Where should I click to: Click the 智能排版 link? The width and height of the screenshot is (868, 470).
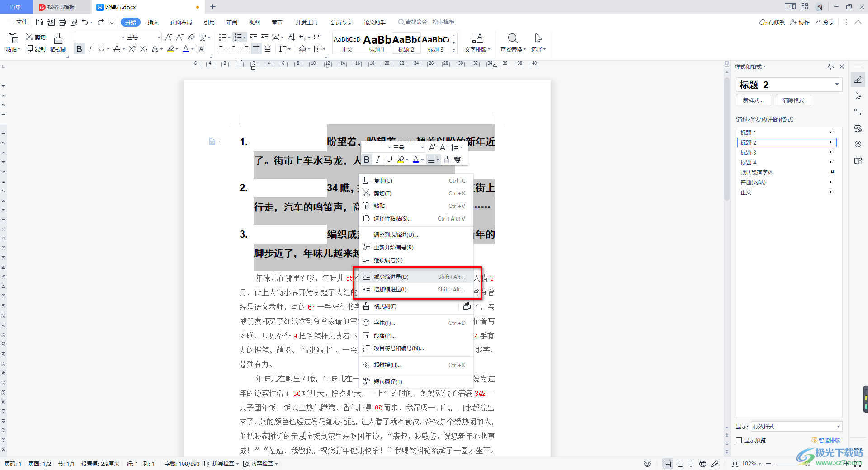(826, 440)
